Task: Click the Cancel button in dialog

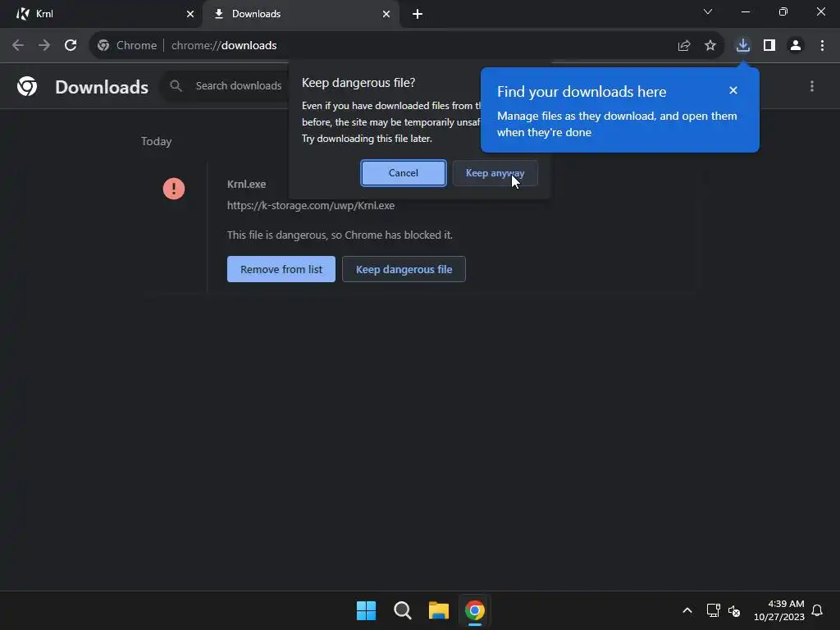Action: (x=403, y=173)
